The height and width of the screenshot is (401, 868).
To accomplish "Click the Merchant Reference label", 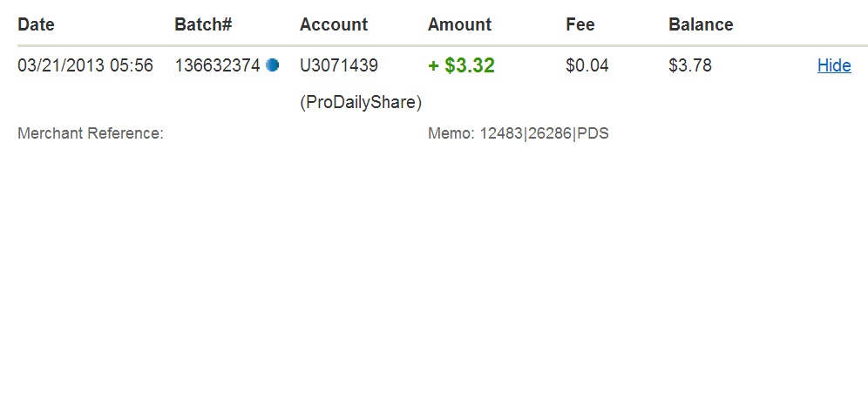I will coord(91,133).
